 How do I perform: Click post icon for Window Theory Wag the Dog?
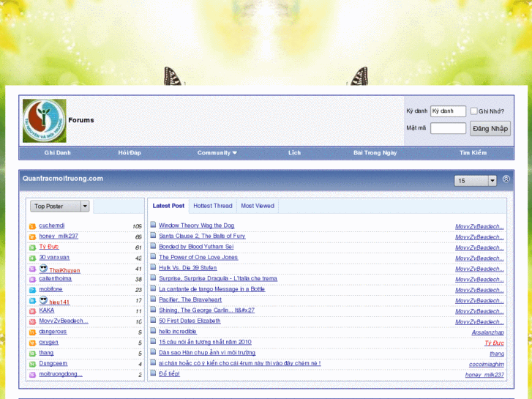coord(154,225)
